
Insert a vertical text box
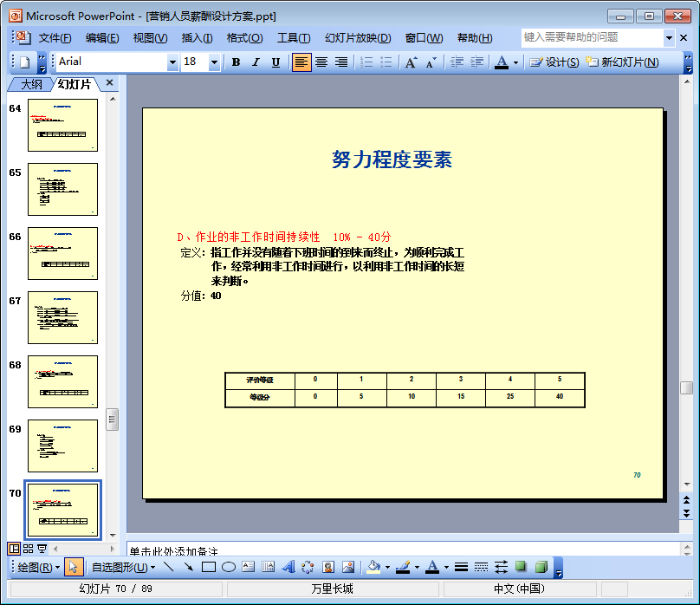click(x=269, y=568)
